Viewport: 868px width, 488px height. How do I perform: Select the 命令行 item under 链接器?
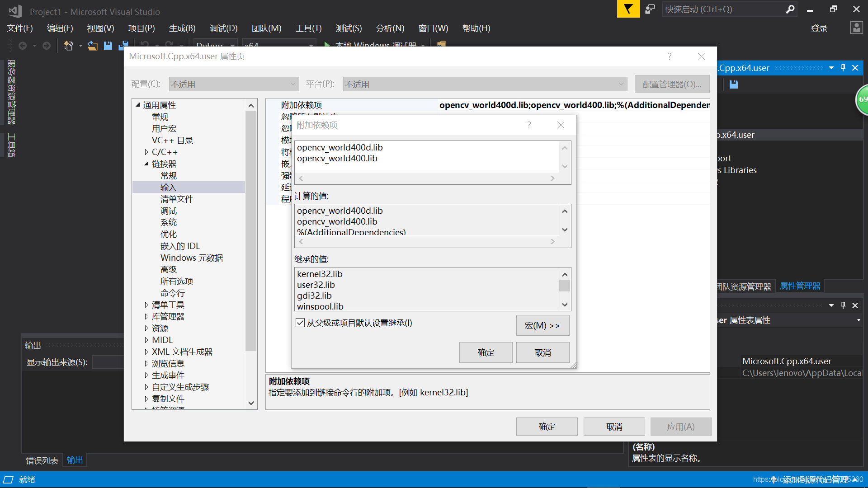coord(173,293)
